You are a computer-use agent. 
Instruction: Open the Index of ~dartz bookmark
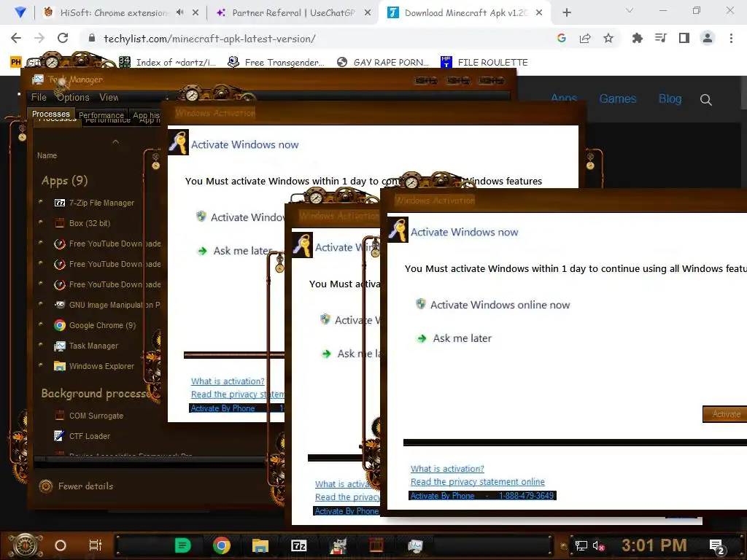[168, 63]
